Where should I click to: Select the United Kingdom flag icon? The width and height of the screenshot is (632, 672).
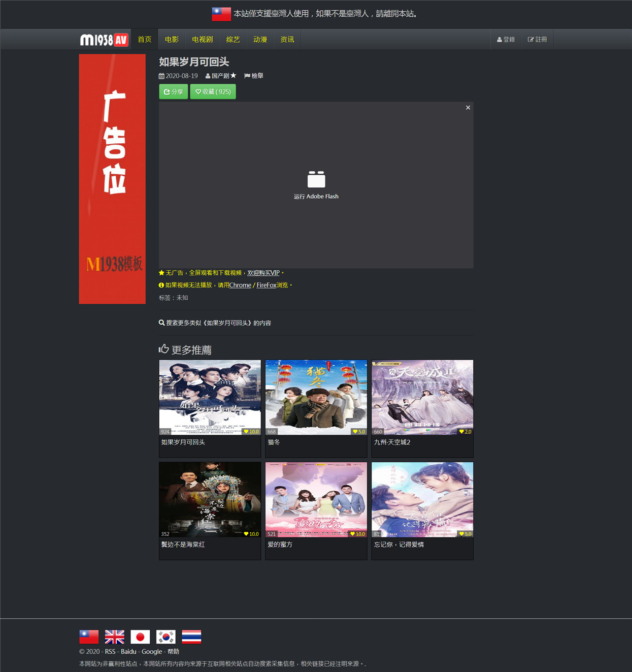click(x=115, y=636)
